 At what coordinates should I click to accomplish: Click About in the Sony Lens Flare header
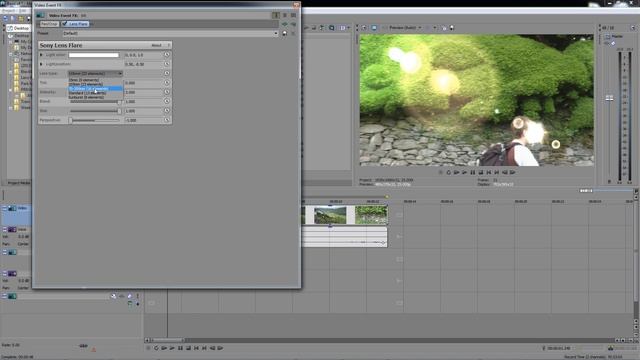(x=156, y=45)
